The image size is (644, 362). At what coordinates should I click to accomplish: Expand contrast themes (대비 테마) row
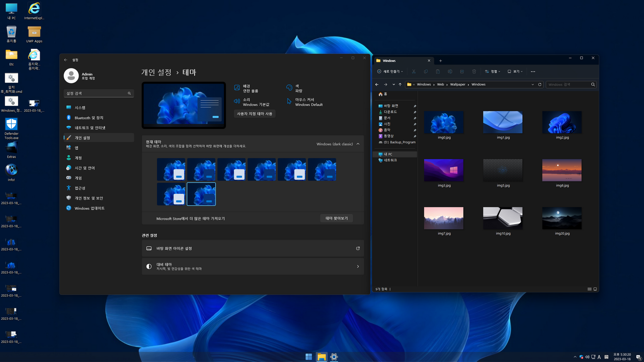click(253, 266)
